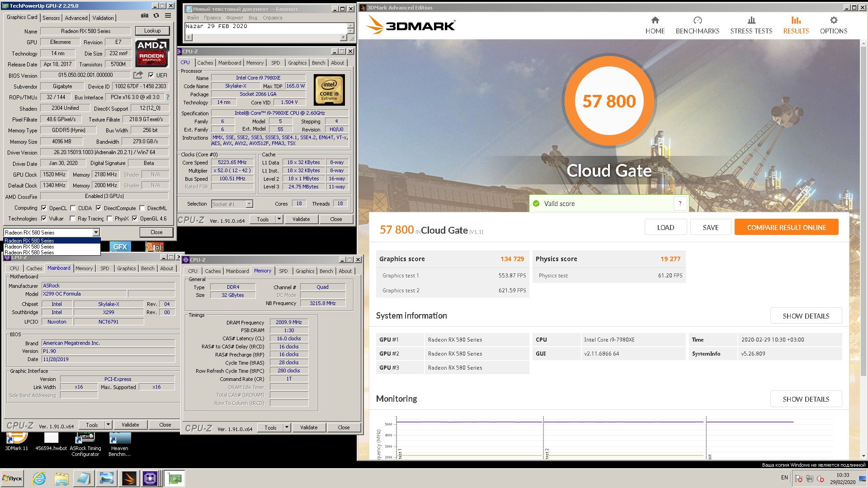The width and height of the screenshot is (868, 488).
Task: Click the valid score help question mark
Action: 680,203
